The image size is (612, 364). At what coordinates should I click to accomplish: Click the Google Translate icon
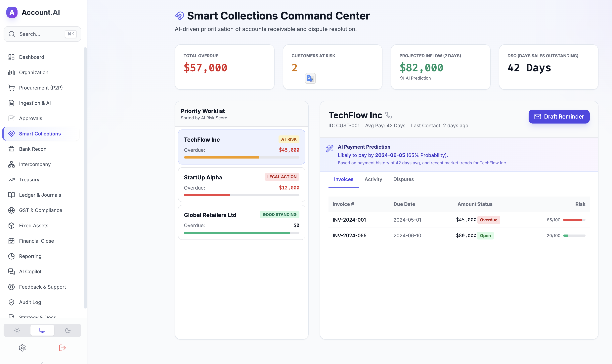tap(310, 78)
